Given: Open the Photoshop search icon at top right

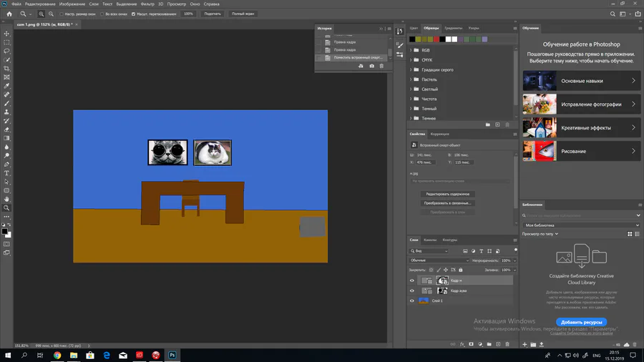Looking at the screenshot, I should coord(613,14).
